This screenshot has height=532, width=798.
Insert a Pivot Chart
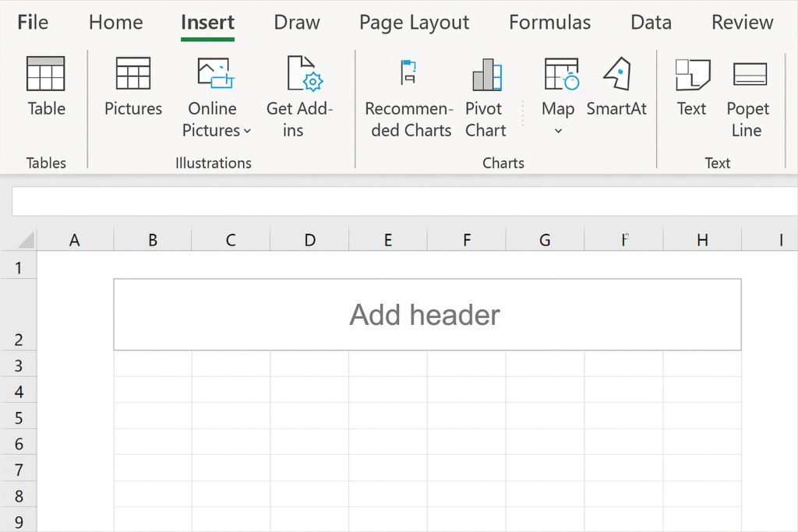[x=486, y=75]
